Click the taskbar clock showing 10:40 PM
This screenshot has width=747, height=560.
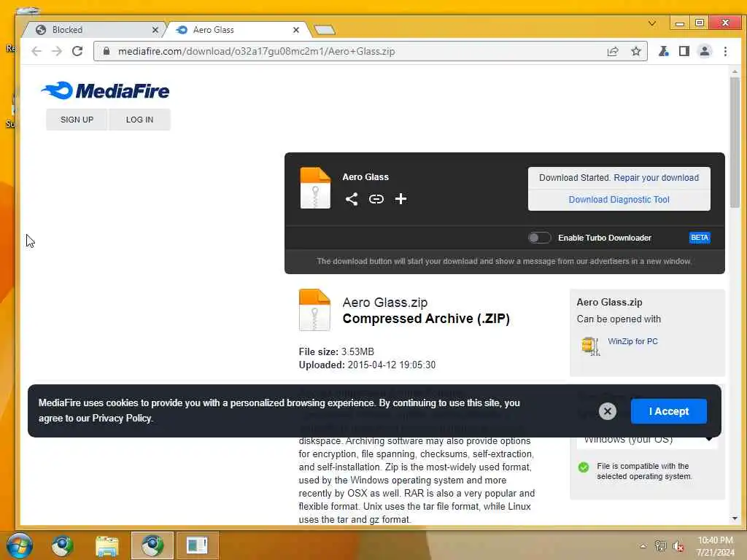[x=715, y=546]
